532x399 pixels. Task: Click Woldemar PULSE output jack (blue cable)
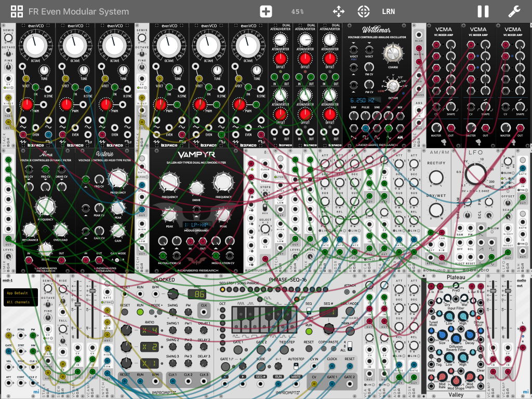click(x=365, y=128)
